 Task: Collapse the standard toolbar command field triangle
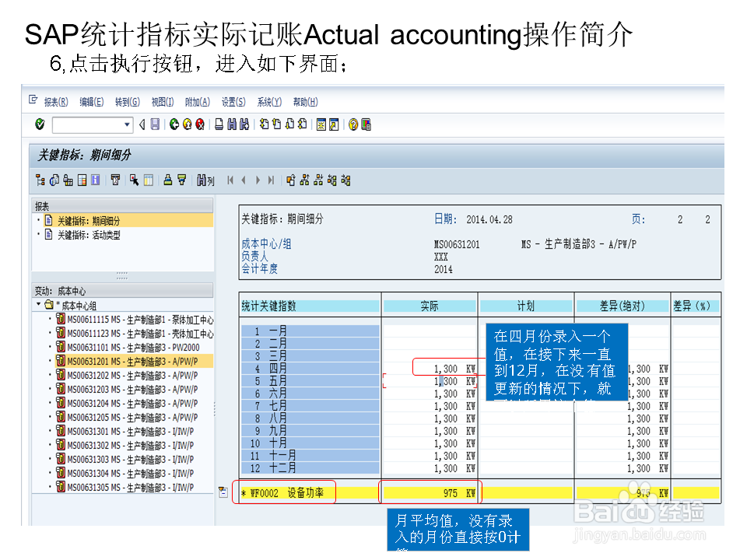pyautogui.click(x=142, y=124)
